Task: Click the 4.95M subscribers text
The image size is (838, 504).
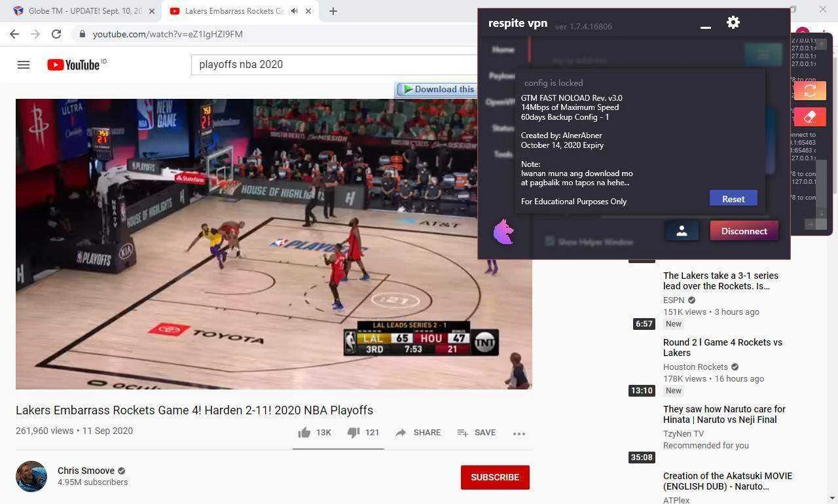Action: [x=92, y=482]
